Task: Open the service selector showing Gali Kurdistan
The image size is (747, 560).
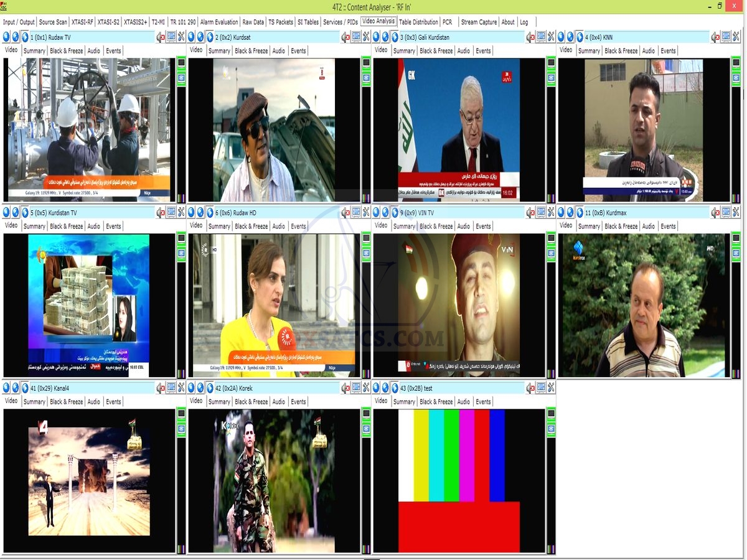Action: click(461, 37)
